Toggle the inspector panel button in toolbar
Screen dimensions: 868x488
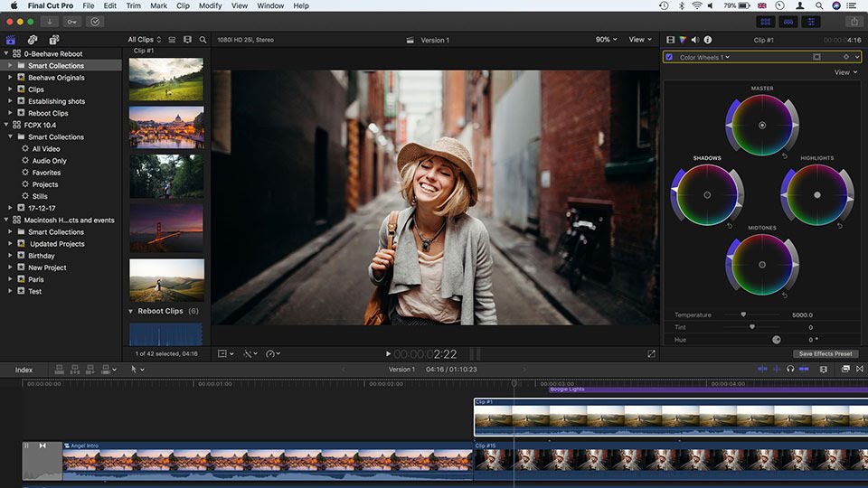(x=809, y=22)
